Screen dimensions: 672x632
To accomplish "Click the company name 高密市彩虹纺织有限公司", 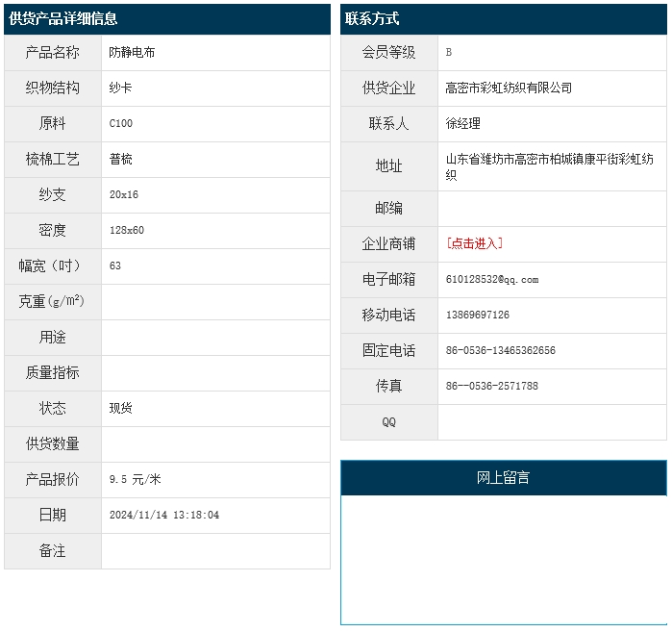I will pyautogui.click(x=509, y=88).
